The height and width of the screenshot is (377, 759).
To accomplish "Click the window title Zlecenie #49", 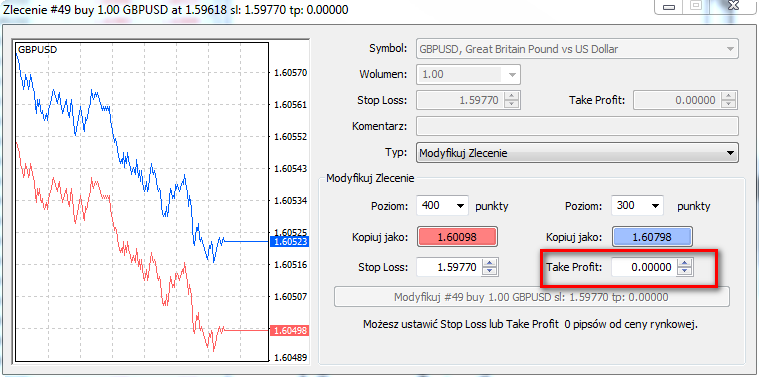I will (176, 9).
